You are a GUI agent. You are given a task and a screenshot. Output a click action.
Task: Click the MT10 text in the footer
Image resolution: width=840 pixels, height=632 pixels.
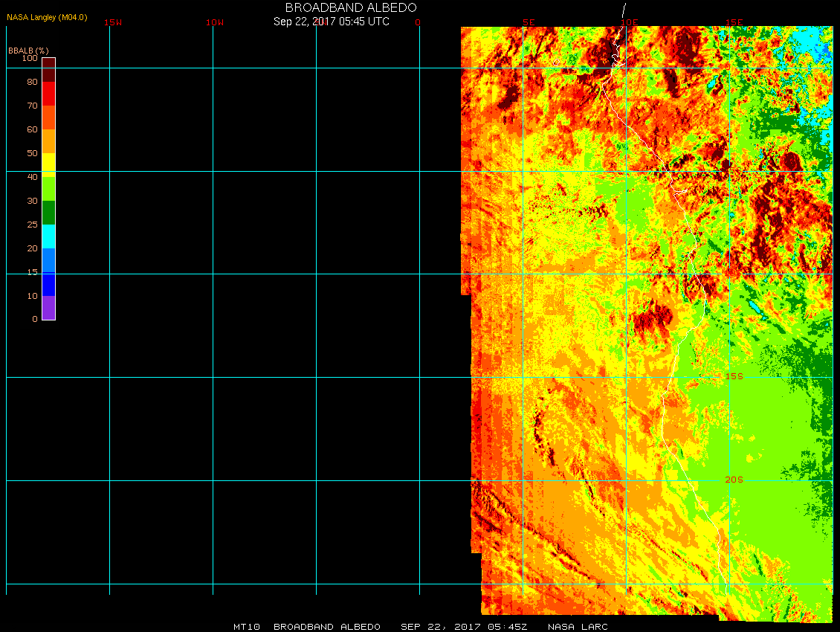(246, 627)
